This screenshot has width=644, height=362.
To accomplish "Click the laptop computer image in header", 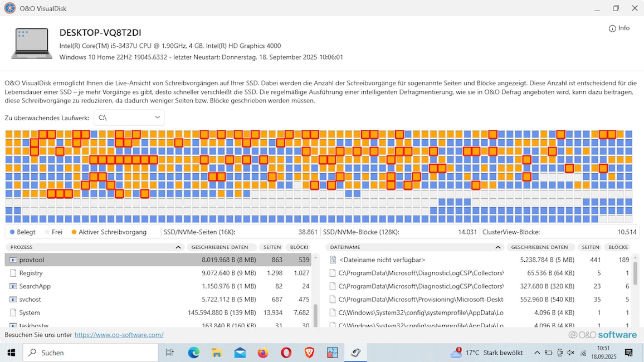I will 32,43.
